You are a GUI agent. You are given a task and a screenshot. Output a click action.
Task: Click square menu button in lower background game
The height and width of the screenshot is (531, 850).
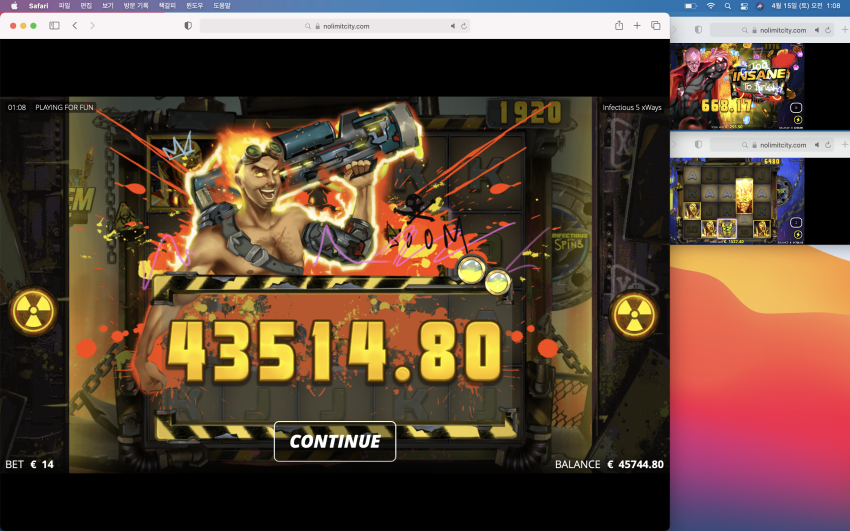click(796, 222)
